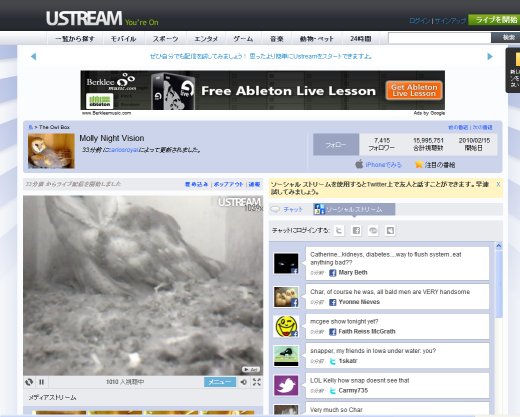Click the Ads by Google label
This screenshot has height=417, width=520.
[429, 113]
